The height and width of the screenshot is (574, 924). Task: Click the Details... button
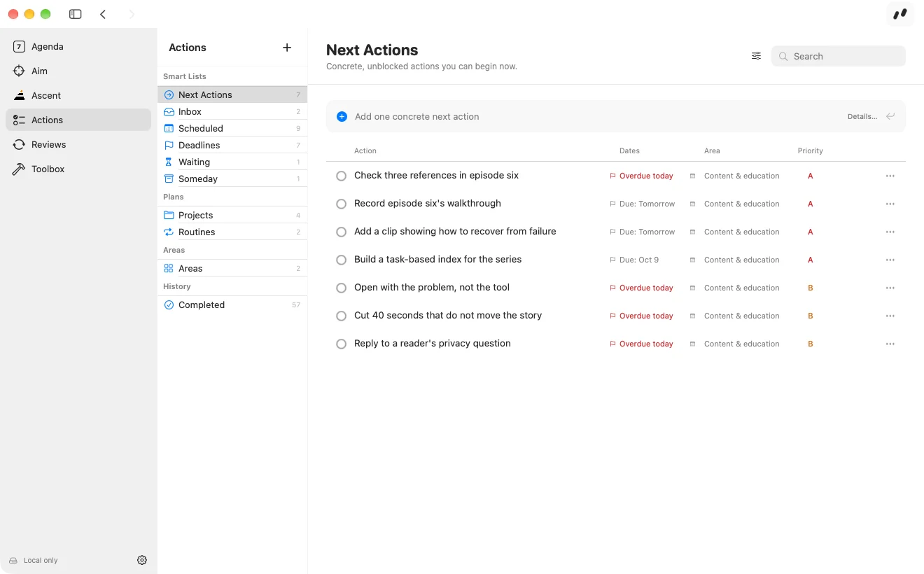point(862,116)
